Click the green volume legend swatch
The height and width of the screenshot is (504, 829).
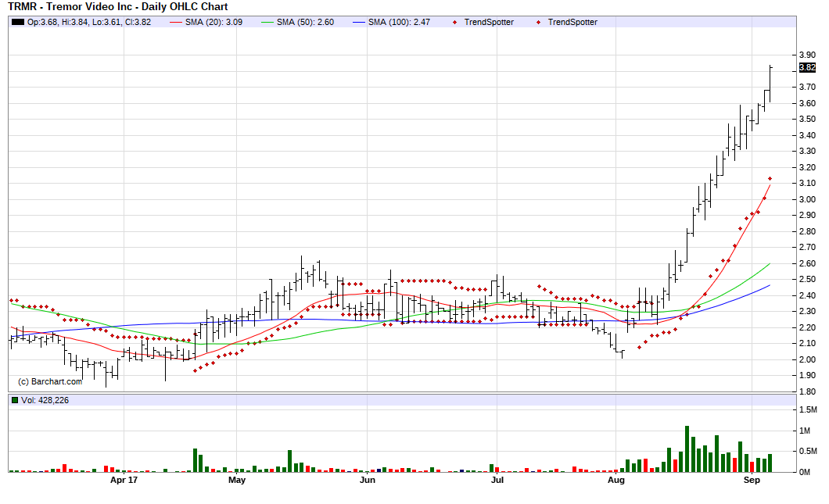click(x=15, y=400)
